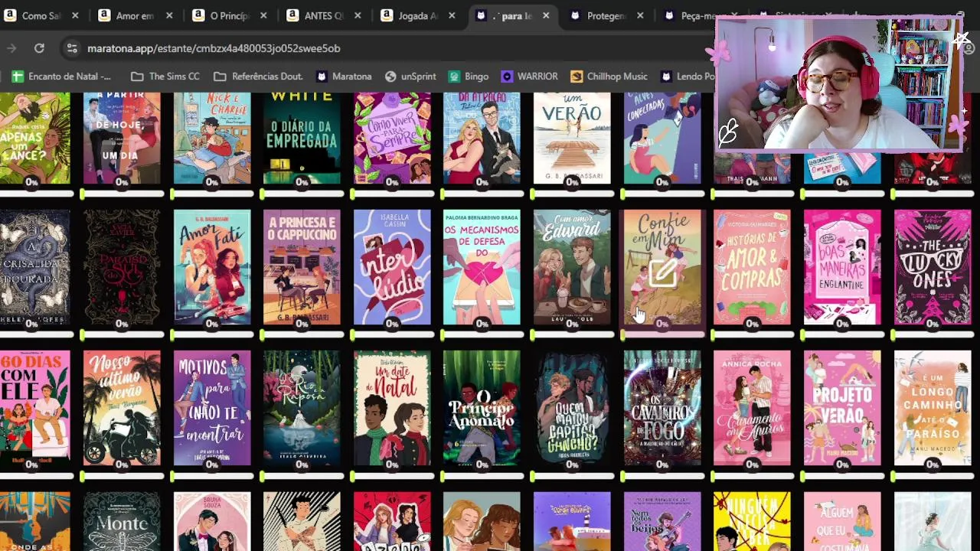Close the 'Protegen' browser tab
The image size is (980, 551).
pyautogui.click(x=640, y=15)
